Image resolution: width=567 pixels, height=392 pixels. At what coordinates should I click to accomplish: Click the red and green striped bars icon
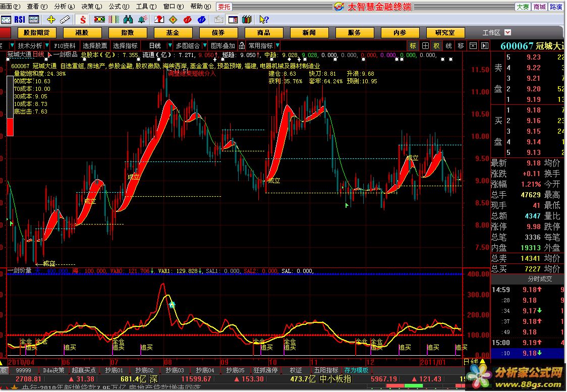click(114, 20)
